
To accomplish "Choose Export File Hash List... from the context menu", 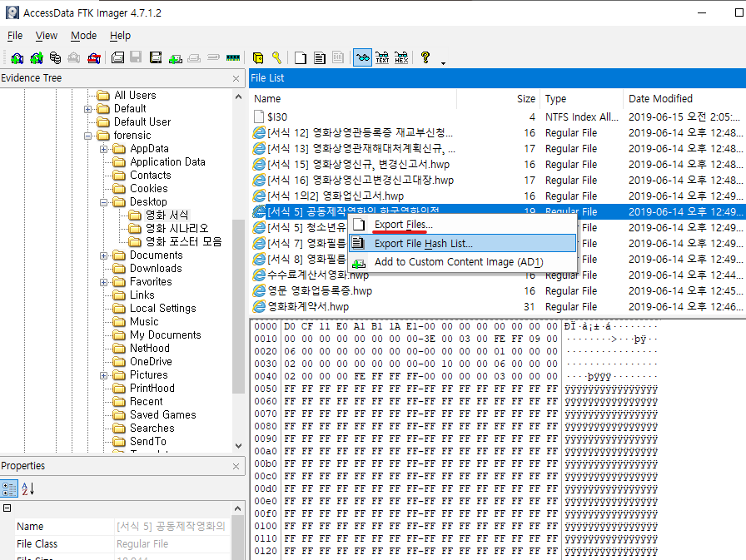I will (462, 244).
